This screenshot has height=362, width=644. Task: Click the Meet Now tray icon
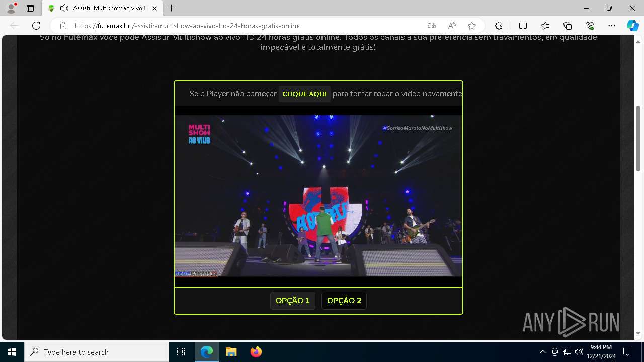tap(555, 352)
